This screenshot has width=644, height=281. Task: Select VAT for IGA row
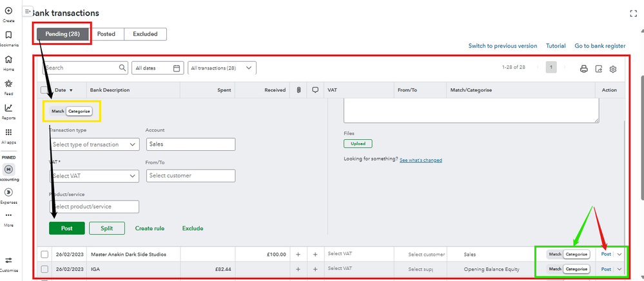click(x=340, y=268)
